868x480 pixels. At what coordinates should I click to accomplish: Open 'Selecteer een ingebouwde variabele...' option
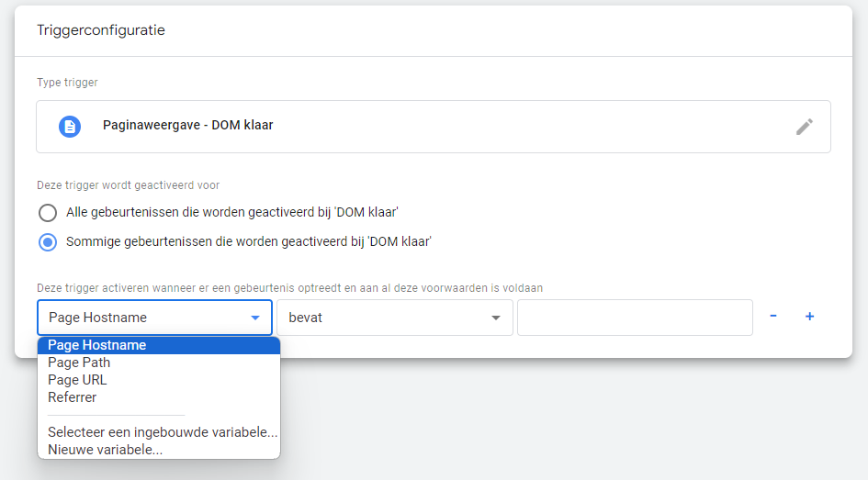163,432
